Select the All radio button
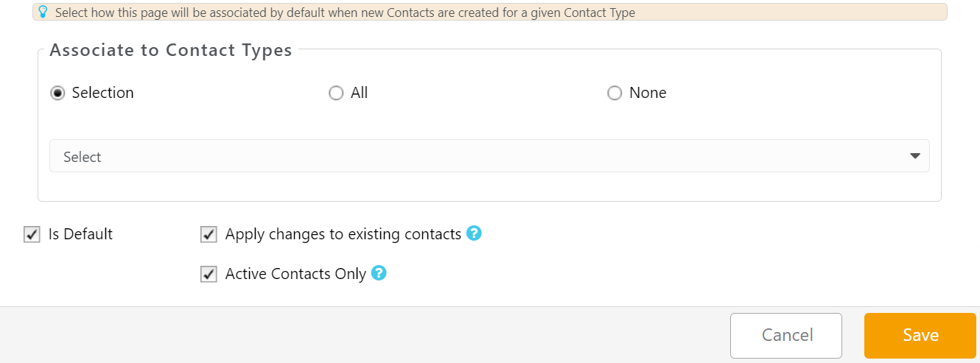 tap(336, 94)
